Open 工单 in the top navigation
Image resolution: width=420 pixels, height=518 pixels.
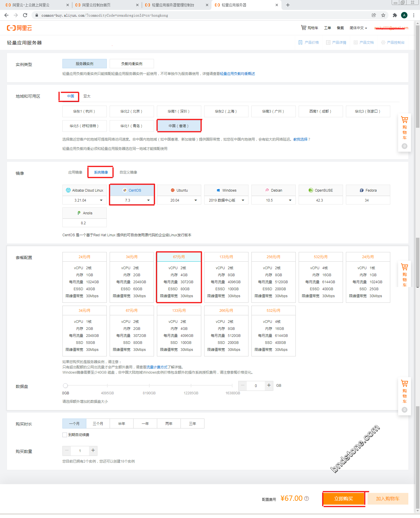[x=327, y=28]
